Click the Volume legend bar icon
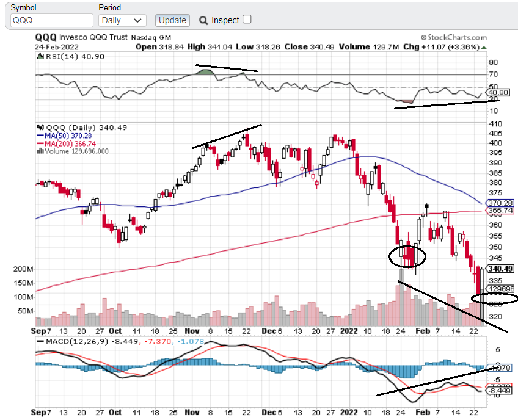This screenshot has height=420, width=518. tap(41, 151)
